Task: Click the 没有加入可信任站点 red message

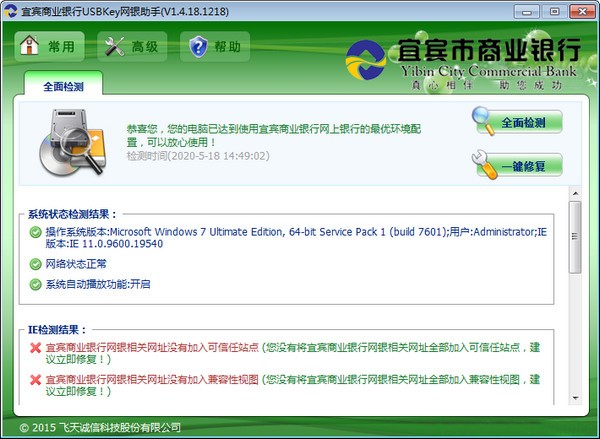Action: (x=152, y=347)
